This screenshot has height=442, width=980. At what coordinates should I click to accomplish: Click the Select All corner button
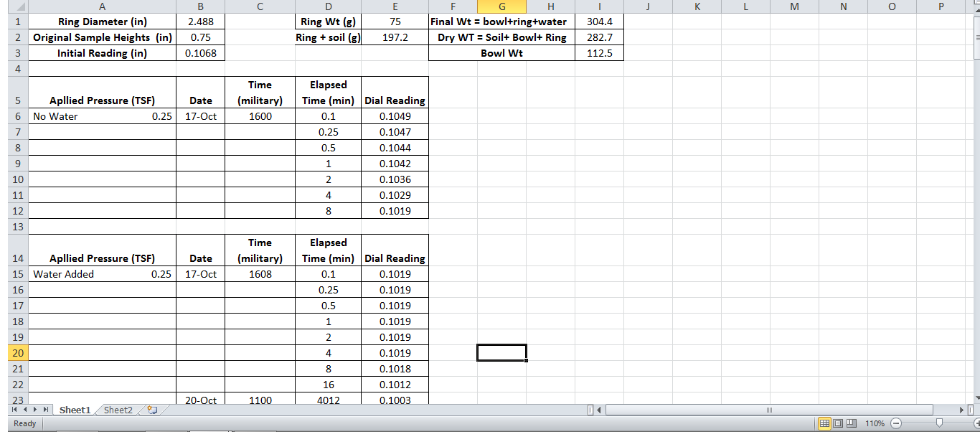pyautogui.click(x=17, y=6)
